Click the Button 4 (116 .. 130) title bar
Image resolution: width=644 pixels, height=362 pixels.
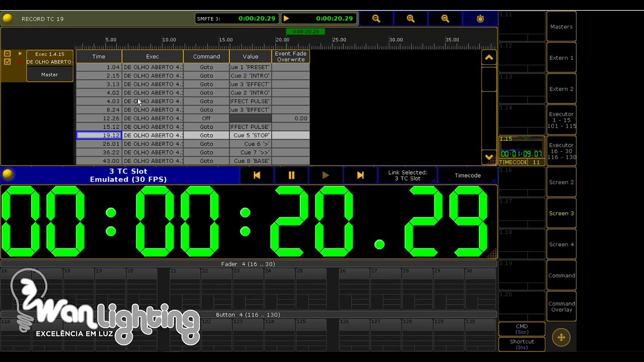pos(249,315)
